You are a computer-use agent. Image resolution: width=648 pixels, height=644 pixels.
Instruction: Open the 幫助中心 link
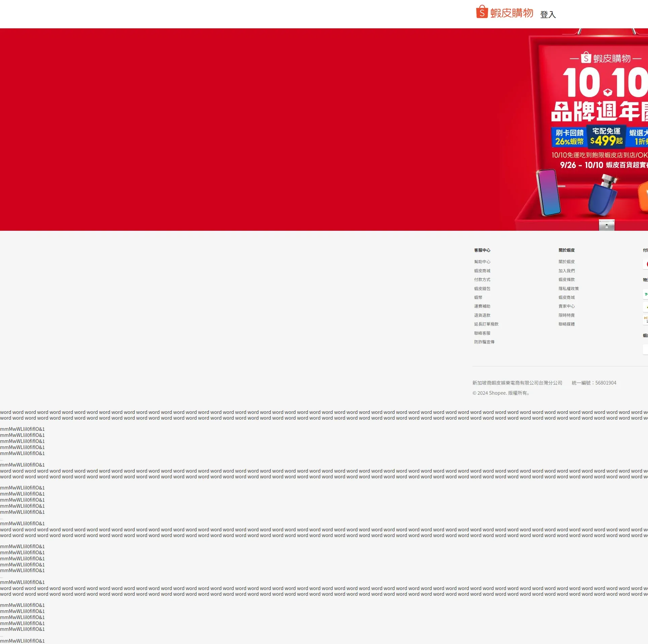[x=482, y=262]
